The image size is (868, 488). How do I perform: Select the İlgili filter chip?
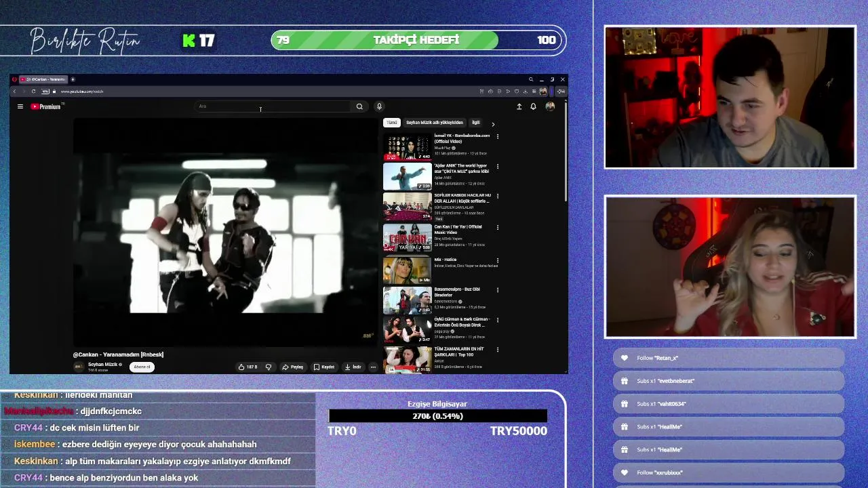pyautogui.click(x=476, y=123)
